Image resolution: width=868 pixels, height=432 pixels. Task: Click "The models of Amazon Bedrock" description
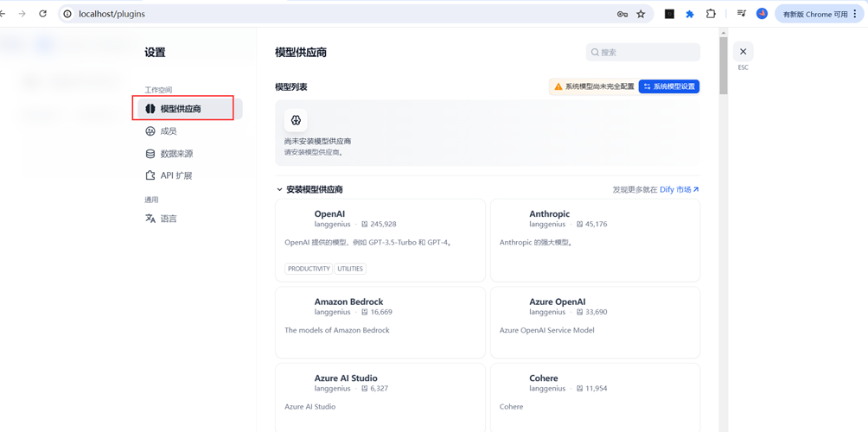(337, 330)
